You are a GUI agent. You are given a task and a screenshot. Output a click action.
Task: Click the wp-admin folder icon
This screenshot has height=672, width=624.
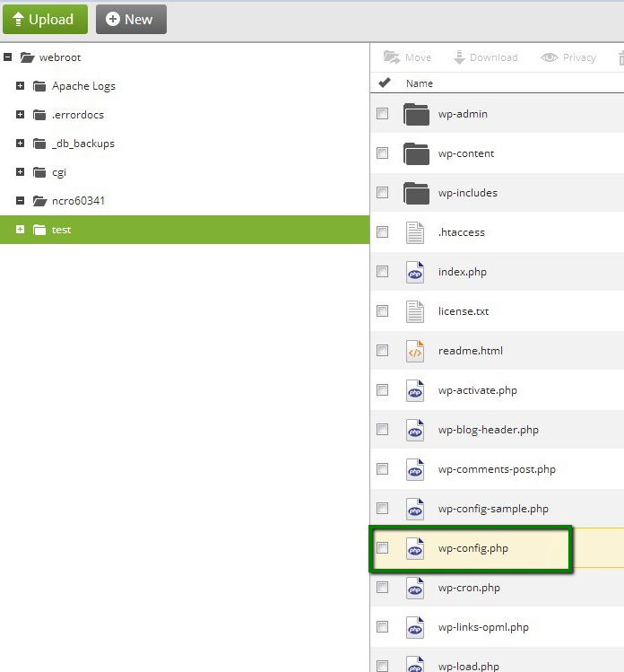click(x=416, y=114)
